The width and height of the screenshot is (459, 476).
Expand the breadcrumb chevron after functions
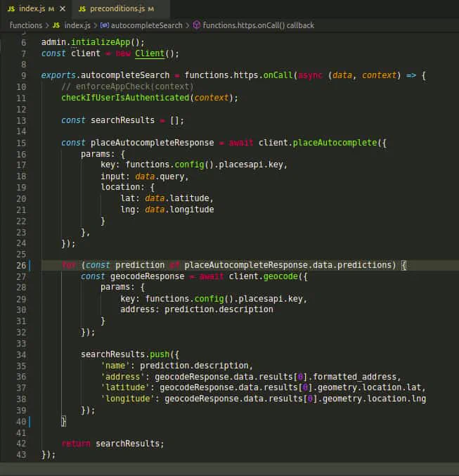47,25
